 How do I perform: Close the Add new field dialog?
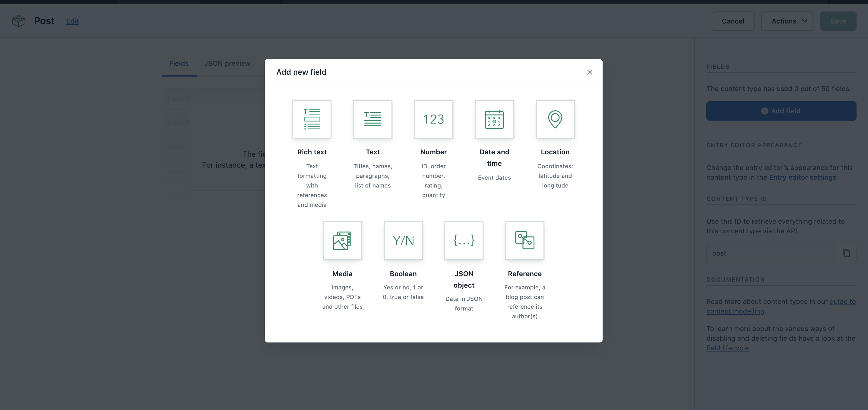coord(590,72)
